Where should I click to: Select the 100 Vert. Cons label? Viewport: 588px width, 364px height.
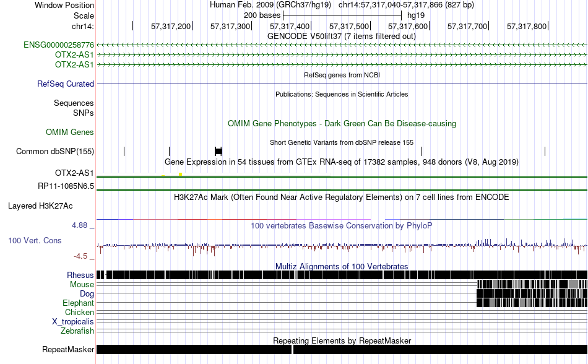35,241
